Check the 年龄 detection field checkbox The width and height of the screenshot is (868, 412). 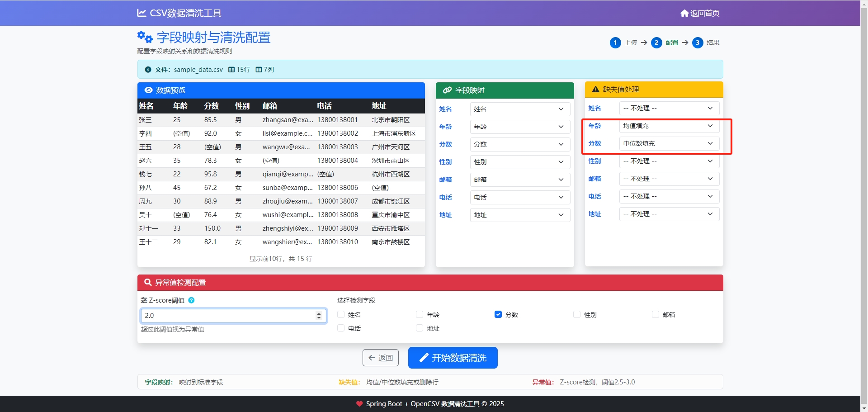pos(420,314)
